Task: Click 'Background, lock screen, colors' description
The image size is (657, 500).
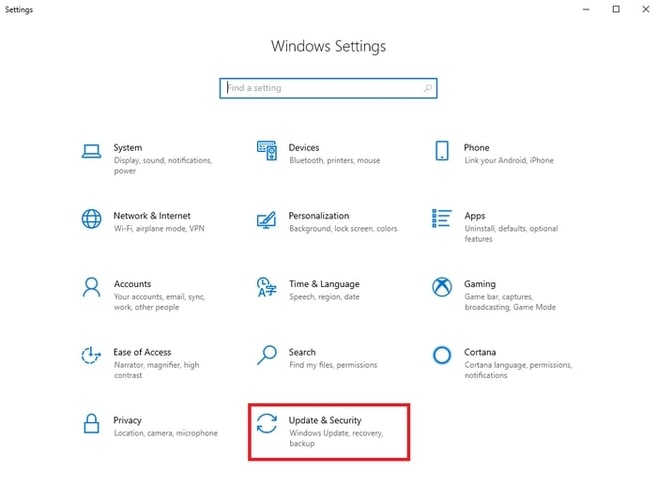Action: (x=343, y=228)
